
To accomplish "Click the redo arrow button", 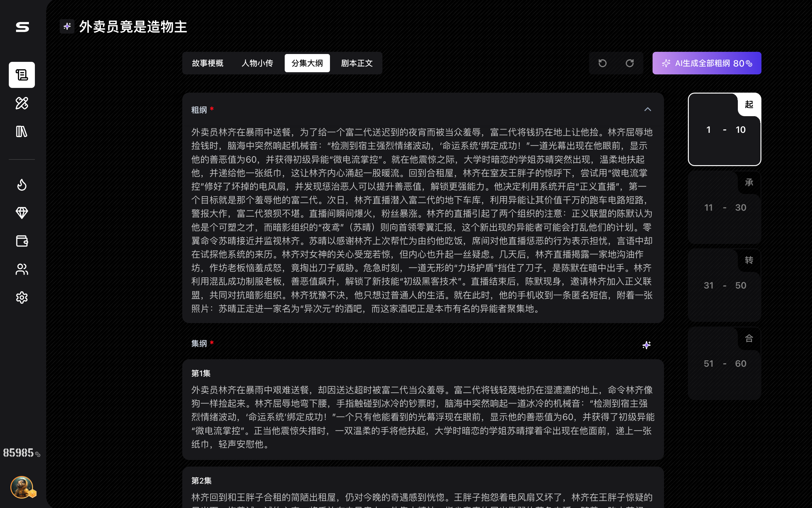I will (x=630, y=63).
